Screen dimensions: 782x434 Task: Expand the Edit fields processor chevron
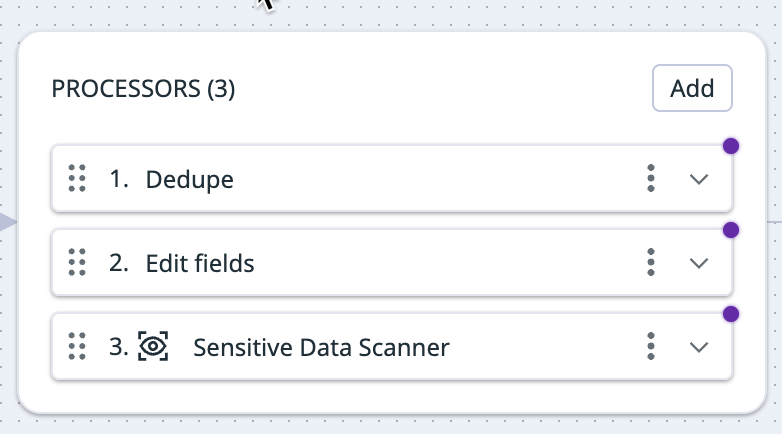(699, 263)
